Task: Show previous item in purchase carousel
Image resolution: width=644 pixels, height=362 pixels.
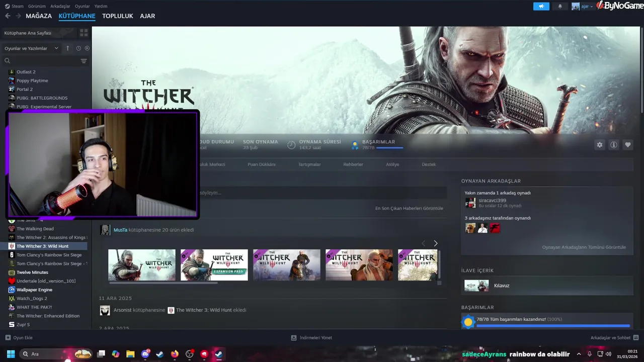Action: (x=423, y=243)
